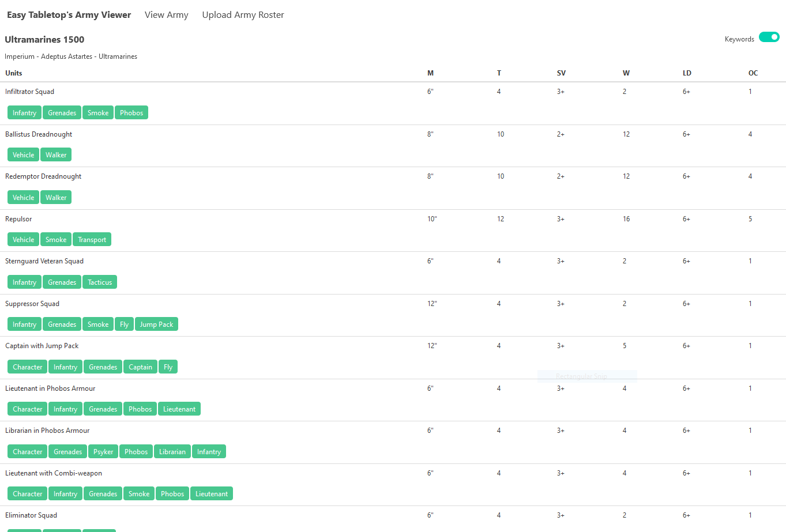Viewport: 786px width, 532px height.
Task: Click Smoke tag on Lieutenant with Combi-weapon
Action: tap(139, 494)
